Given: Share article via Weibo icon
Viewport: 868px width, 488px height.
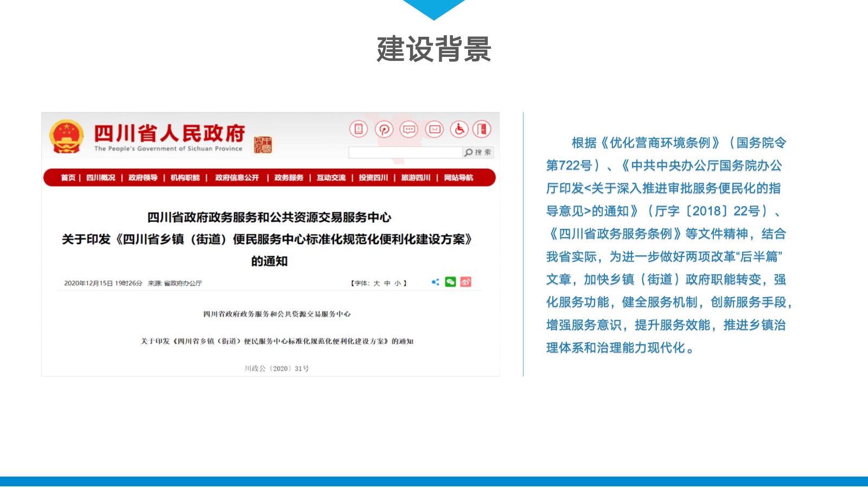Looking at the screenshot, I should click(465, 282).
